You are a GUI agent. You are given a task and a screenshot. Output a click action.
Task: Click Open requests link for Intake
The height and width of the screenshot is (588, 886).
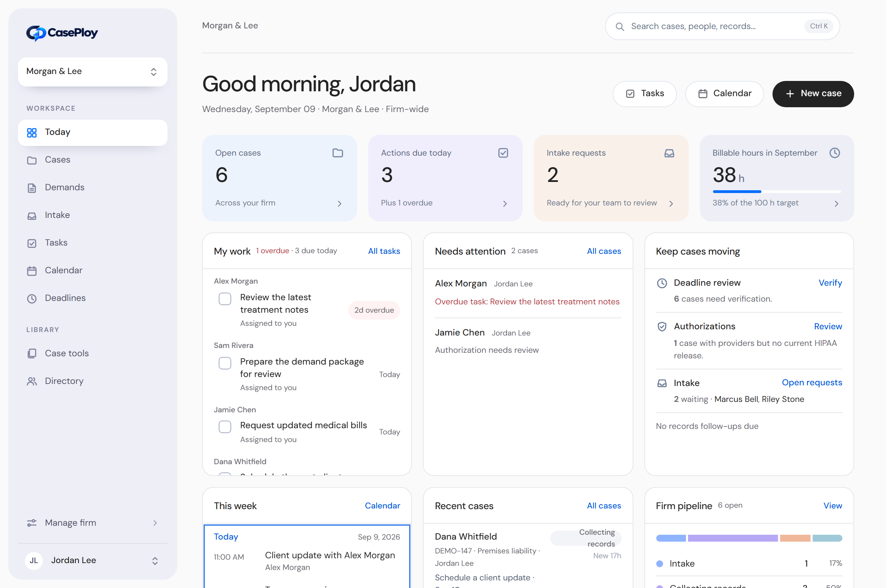pos(812,383)
